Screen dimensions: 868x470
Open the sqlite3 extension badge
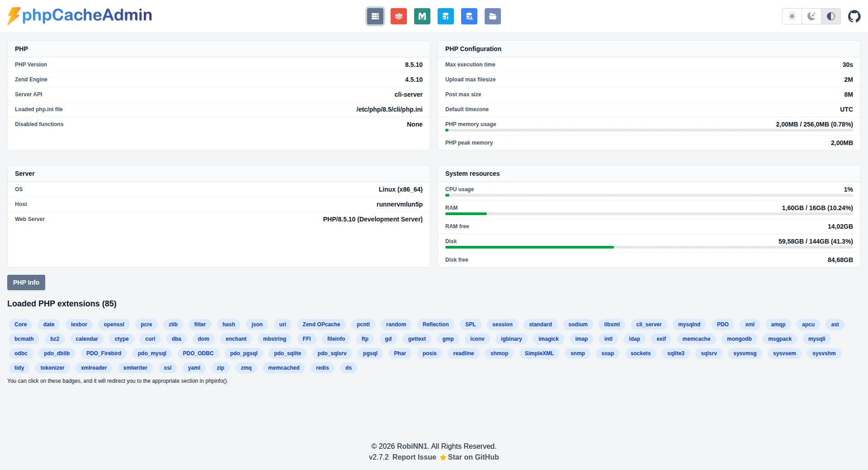click(675, 353)
